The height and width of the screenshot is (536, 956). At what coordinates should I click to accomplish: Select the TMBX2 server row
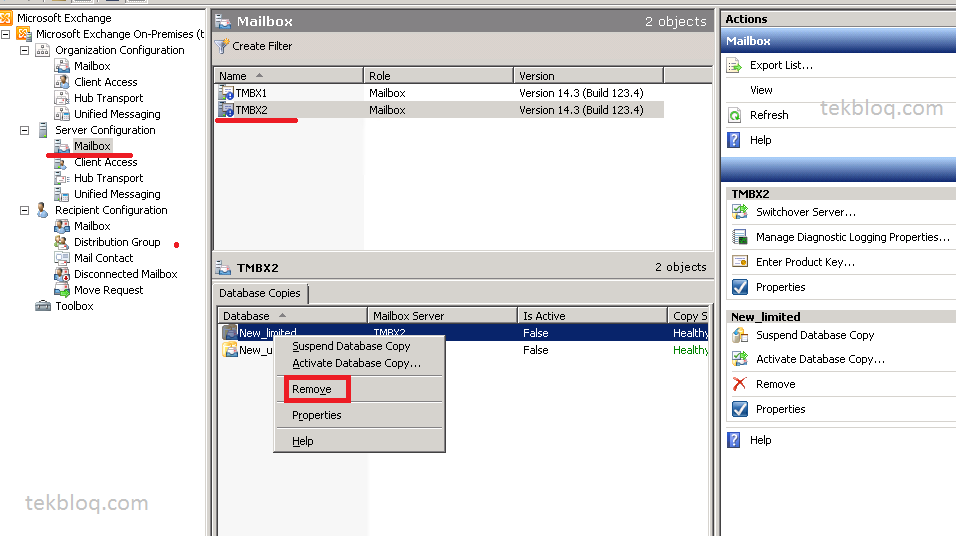coord(439,110)
